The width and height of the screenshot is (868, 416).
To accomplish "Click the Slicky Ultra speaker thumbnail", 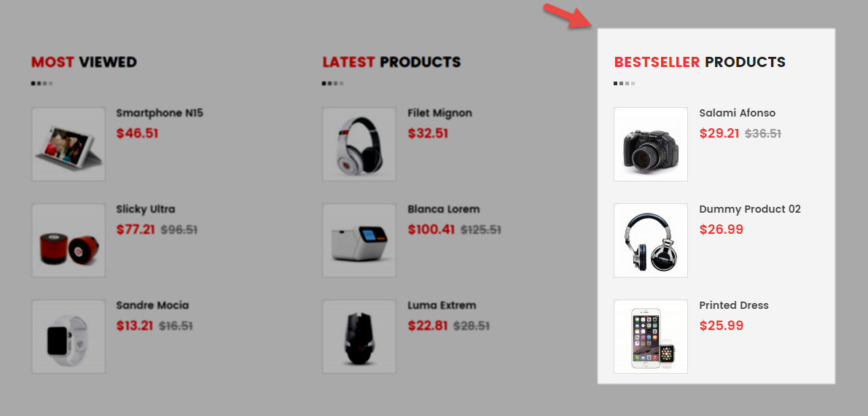I will tap(68, 240).
